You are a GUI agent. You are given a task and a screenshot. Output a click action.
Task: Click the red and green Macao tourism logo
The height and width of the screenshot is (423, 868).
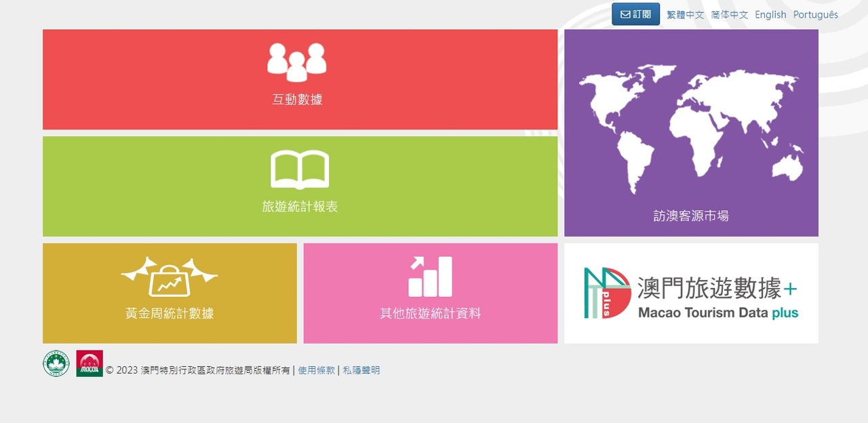tap(90, 364)
